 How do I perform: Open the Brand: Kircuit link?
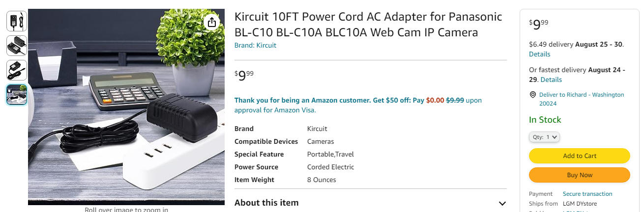click(255, 45)
